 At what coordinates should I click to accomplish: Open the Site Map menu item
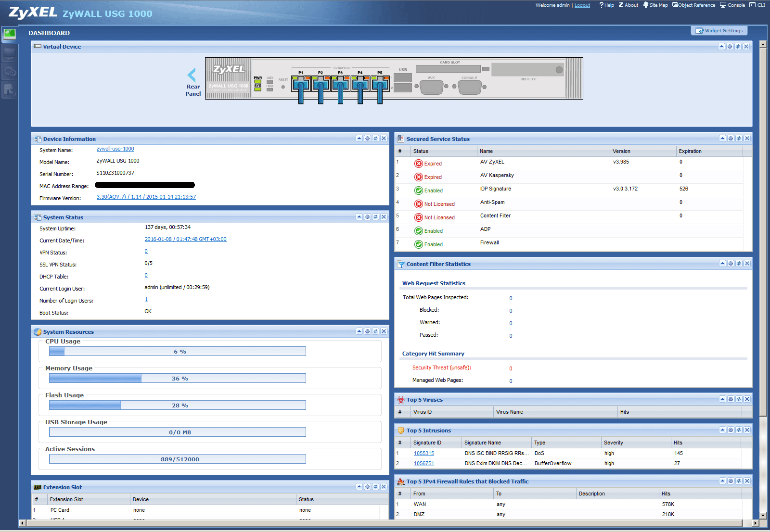(655, 5)
